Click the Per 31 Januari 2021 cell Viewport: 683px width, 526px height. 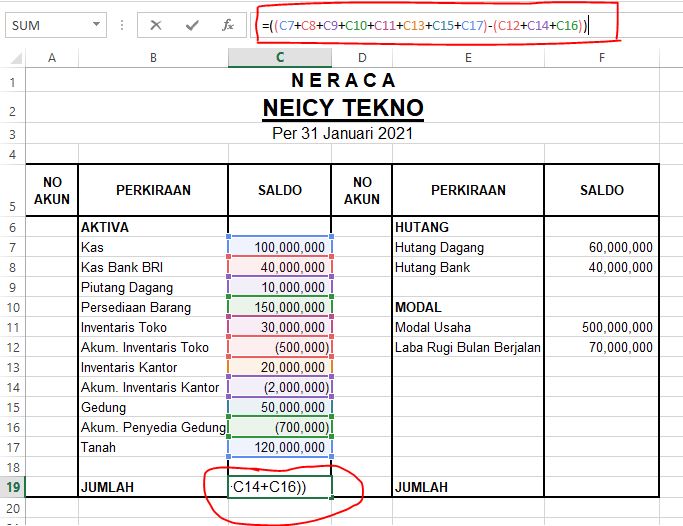point(343,133)
